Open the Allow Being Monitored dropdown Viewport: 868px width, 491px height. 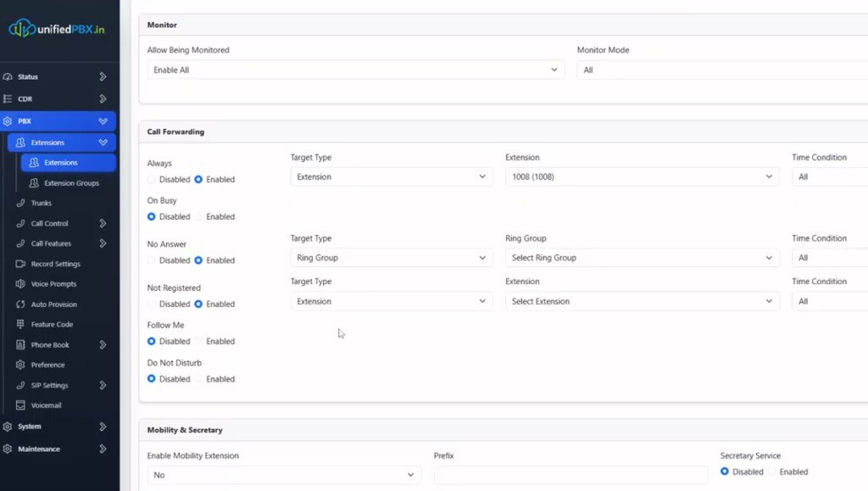(356, 70)
